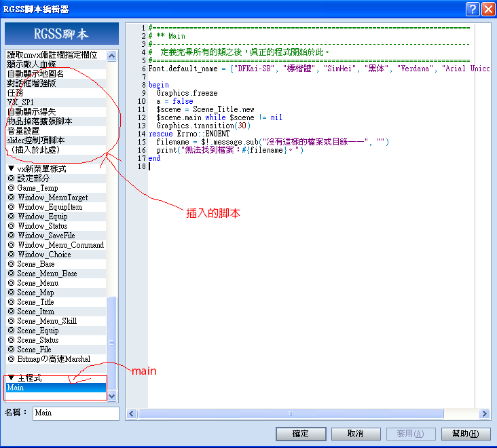
Task: Click the 'end' keyword on line 17
Action: [x=154, y=158]
